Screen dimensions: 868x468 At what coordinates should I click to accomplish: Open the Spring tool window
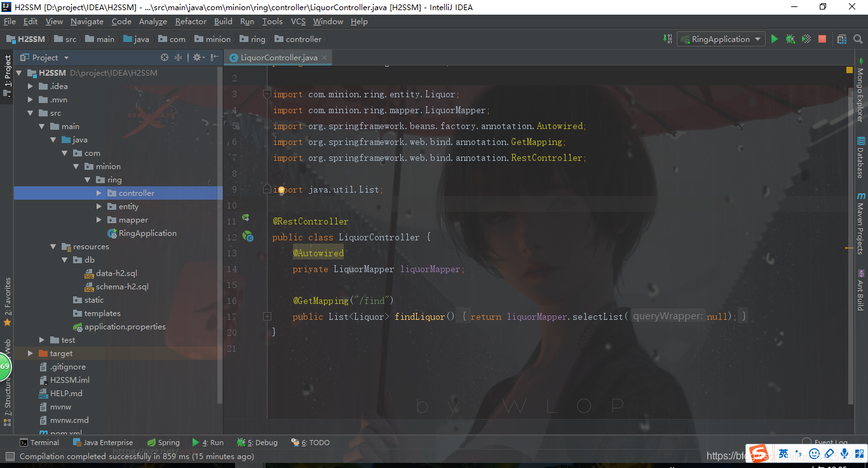pyautogui.click(x=163, y=443)
